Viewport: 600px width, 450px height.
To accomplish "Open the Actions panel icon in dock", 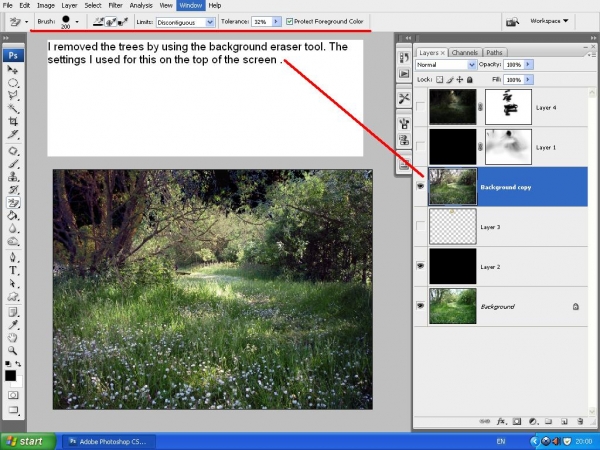I will (x=404, y=73).
